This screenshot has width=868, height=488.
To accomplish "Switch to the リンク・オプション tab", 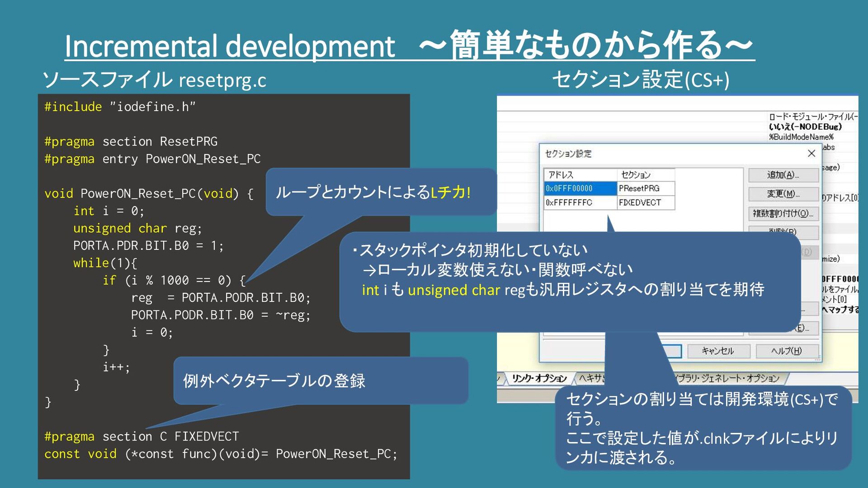I will click(x=539, y=379).
